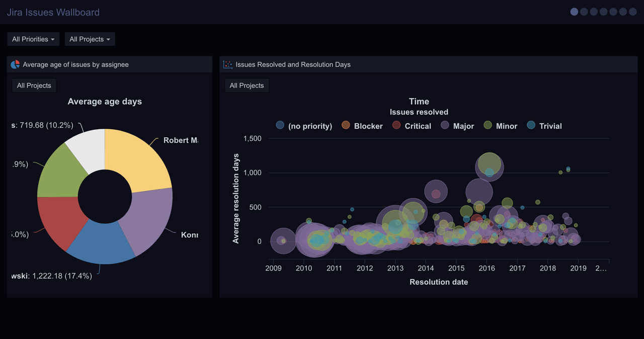Click the 2016 x-axis label
The height and width of the screenshot is (339, 644).
click(x=487, y=268)
